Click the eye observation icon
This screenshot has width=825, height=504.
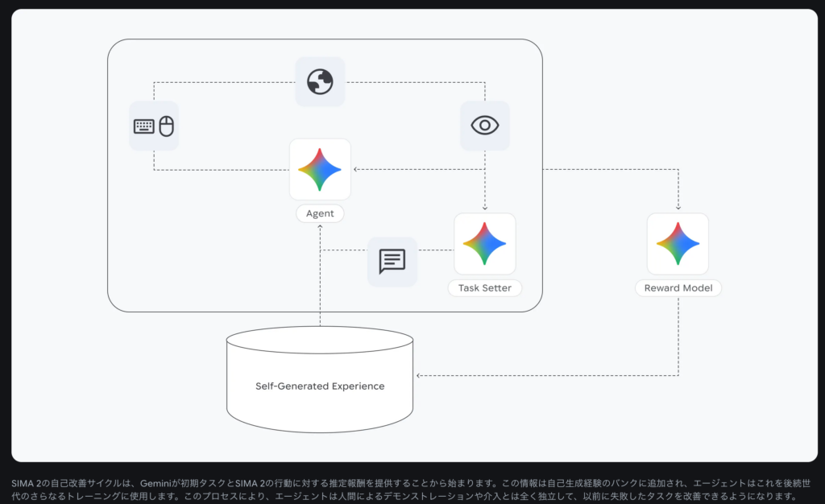click(x=484, y=126)
